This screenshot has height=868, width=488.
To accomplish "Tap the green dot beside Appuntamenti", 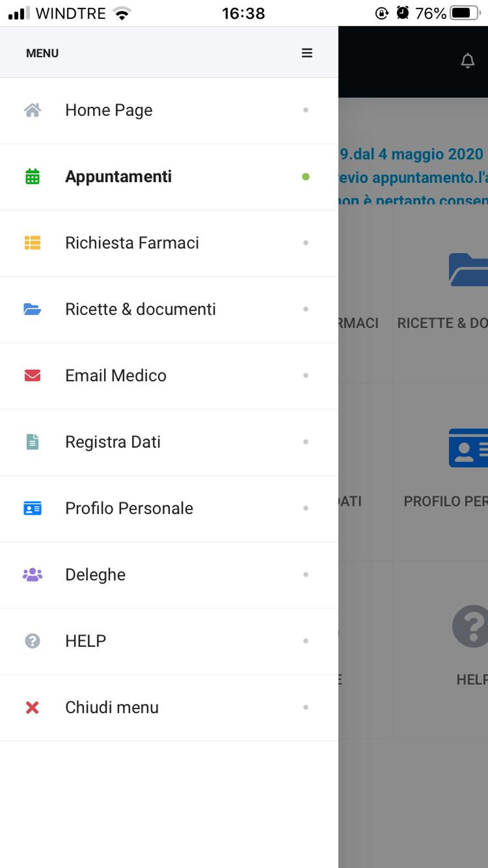I will [x=306, y=177].
